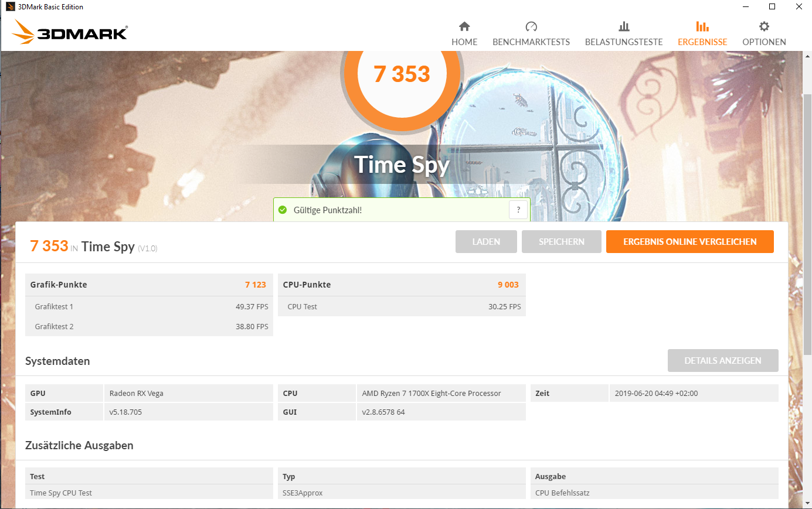Open Belastungsteste via the bar chart icon
The image size is (812, 509).
[x=624, y=26]
